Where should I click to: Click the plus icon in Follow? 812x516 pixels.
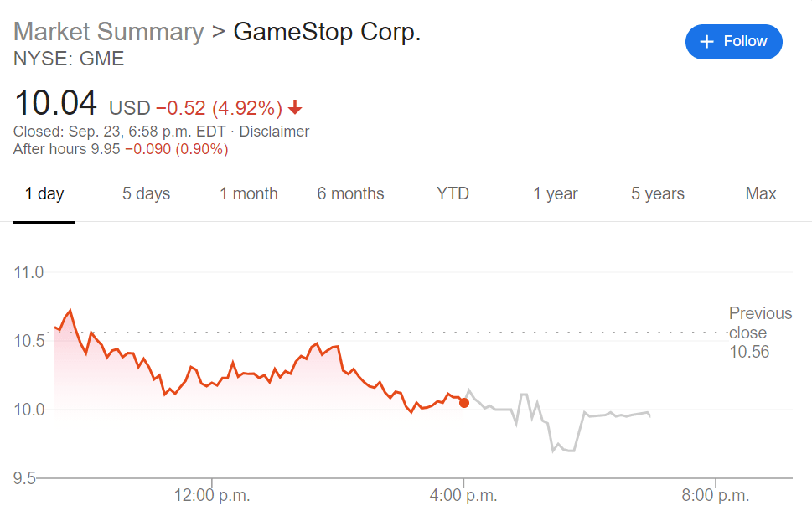pyautogui.click(x=706, y=42)
